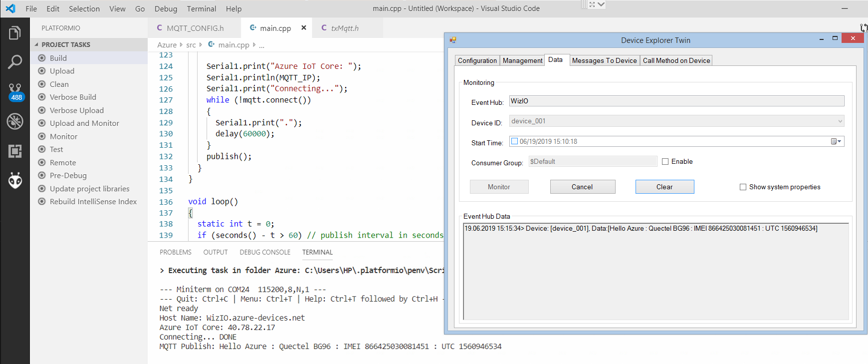868x364 pixels.
Task: Open the View menu
Action: point(117,8)
